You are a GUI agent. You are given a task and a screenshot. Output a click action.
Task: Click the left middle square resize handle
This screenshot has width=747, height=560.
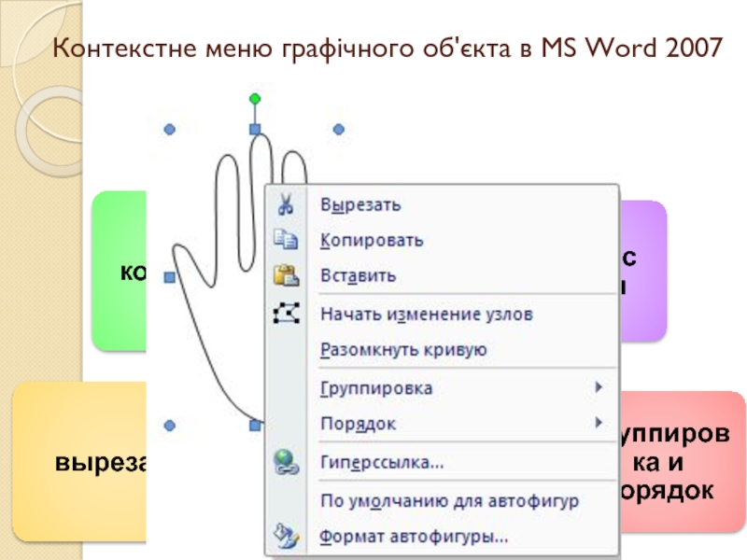(170, 277)
